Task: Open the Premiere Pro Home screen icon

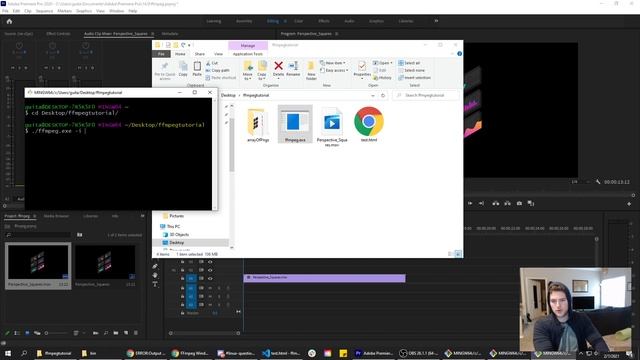Action: tap(9, 21)
